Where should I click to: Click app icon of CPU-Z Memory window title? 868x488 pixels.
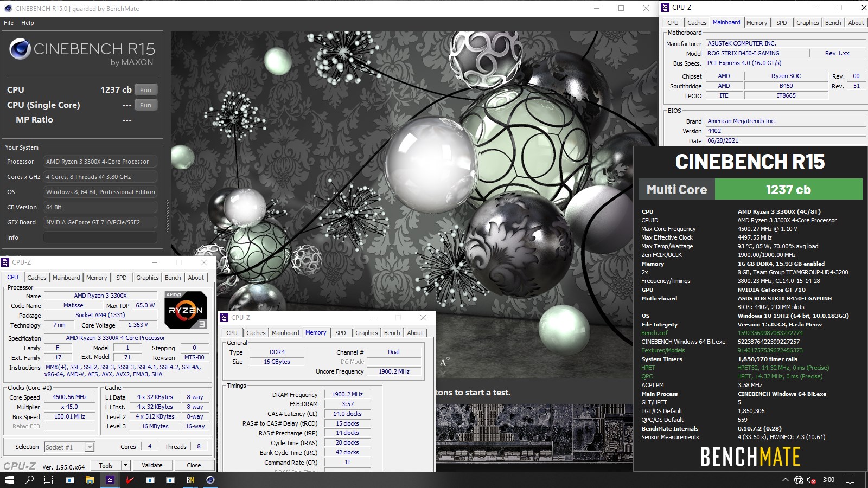(225, 318)
